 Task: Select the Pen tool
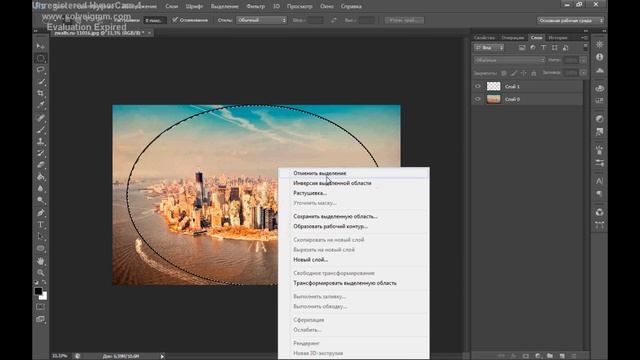[x=40, y=213]
